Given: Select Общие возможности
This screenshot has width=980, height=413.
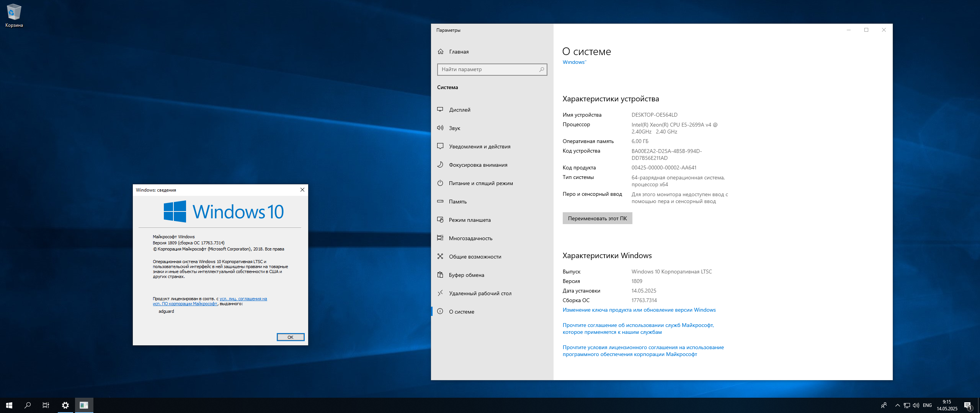Looking at the screenshot, I should pyautogui.click(x=492, y=257).
